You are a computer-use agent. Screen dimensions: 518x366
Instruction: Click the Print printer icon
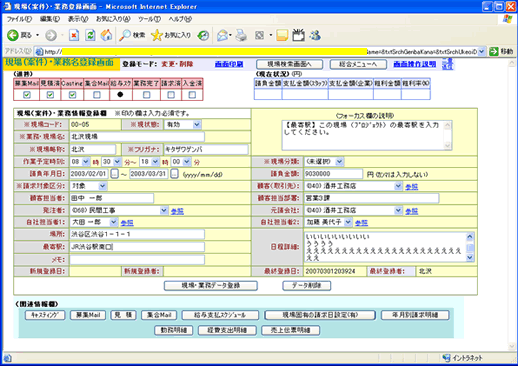point(241,35)
